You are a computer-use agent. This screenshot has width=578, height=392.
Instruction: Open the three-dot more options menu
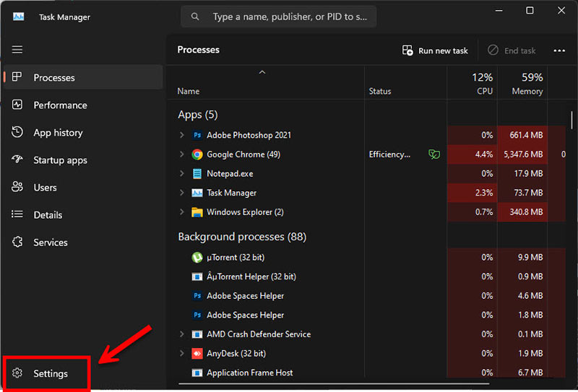[x=559, y=51]
